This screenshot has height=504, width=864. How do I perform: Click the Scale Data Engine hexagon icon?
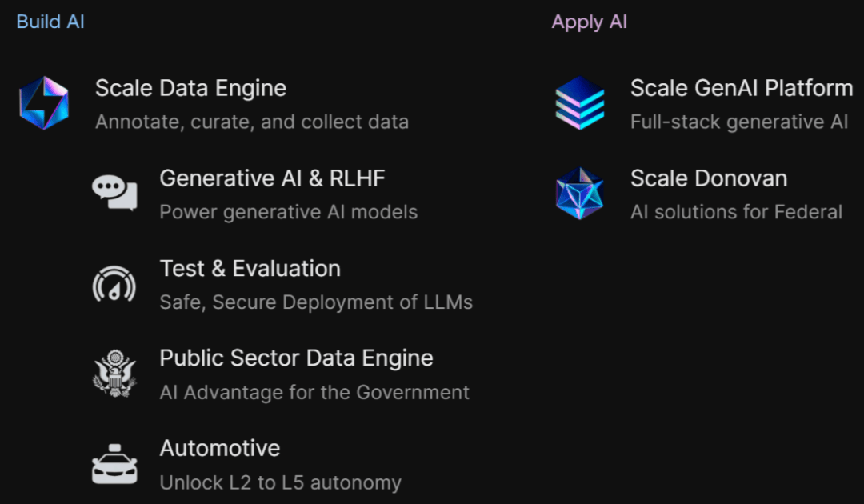44,103
